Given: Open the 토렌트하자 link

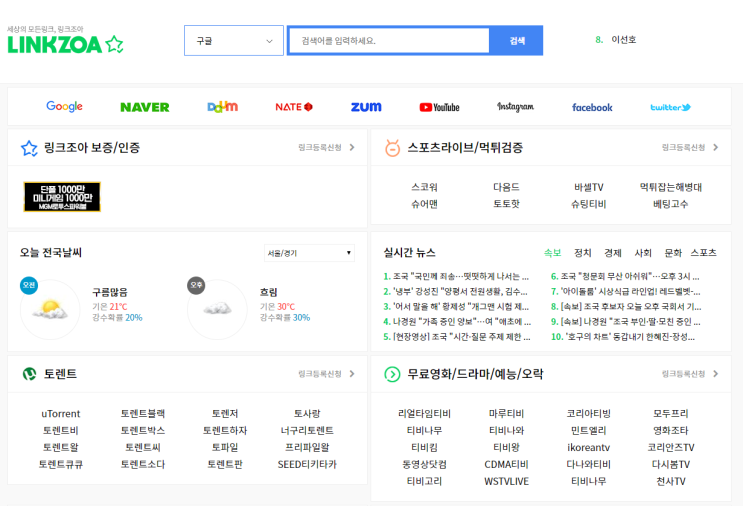Looking at the screenshot, I should pos(225,431).
